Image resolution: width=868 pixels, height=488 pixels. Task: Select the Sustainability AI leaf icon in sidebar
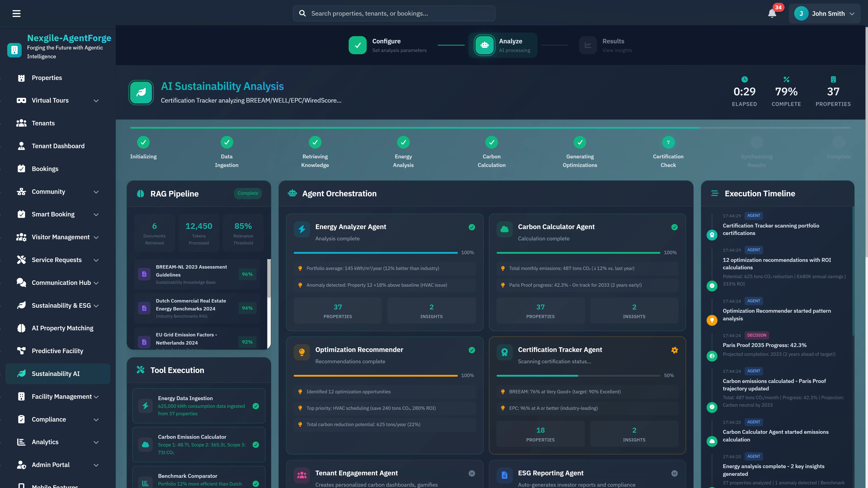coord(21,373)
